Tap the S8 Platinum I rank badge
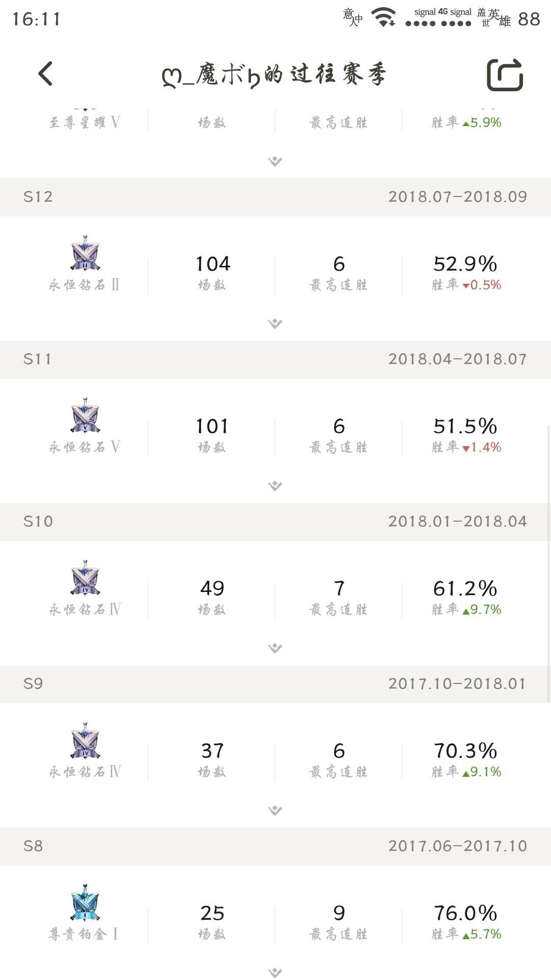 [85, 903]
